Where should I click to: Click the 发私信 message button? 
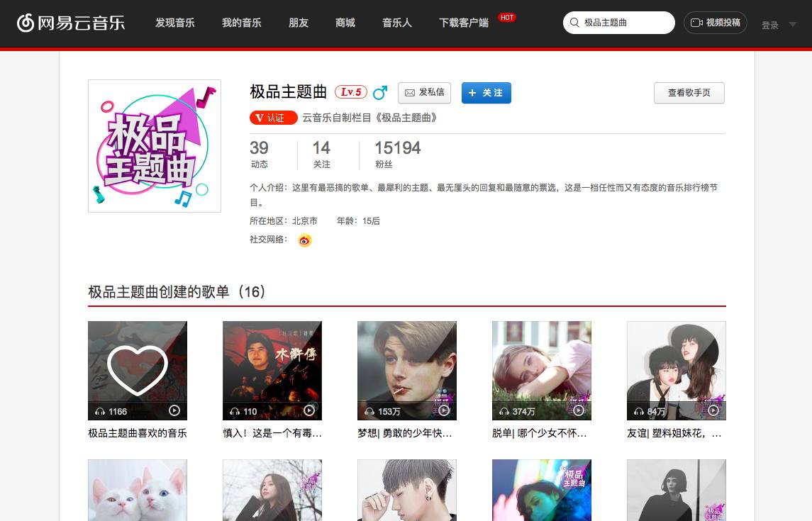click(424, 93)
